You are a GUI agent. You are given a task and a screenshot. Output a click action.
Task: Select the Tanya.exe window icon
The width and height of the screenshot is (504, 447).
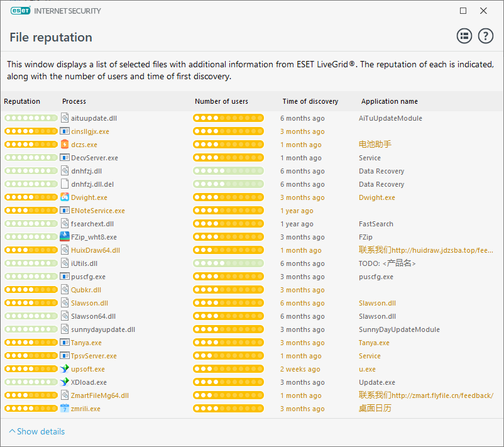65,342
